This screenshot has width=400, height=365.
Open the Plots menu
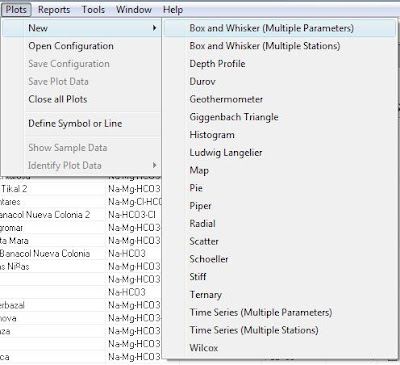(x=16, y=10)
